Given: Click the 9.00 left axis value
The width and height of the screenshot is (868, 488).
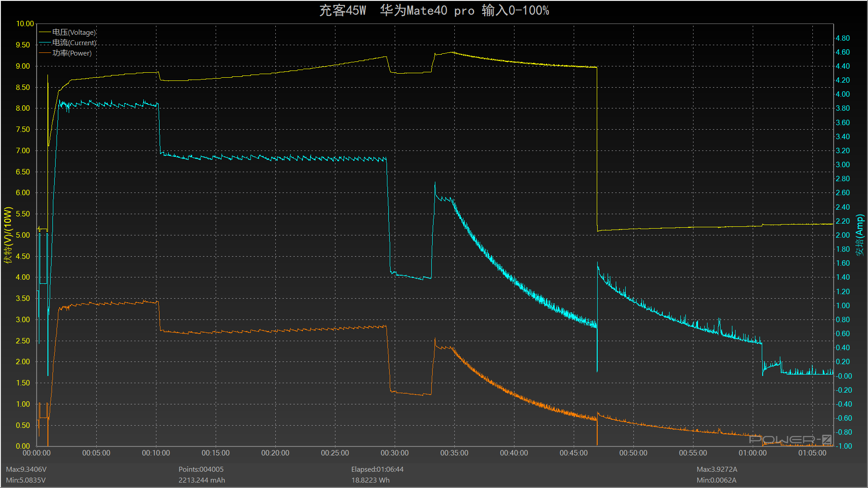Looking at the screenshot, I should [x=23, y=66].
